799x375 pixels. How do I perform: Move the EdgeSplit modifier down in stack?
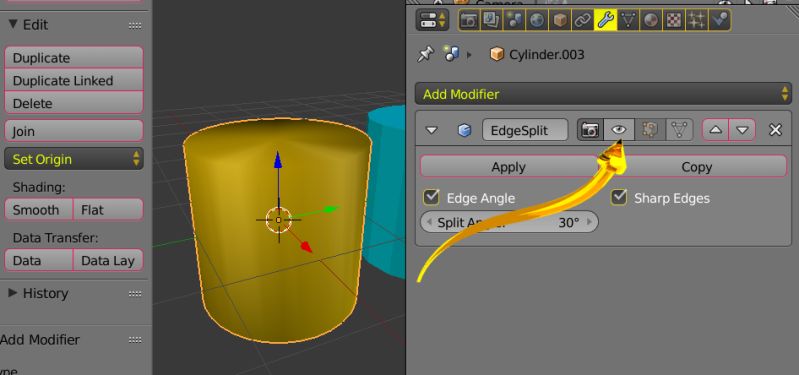(742, 130)
